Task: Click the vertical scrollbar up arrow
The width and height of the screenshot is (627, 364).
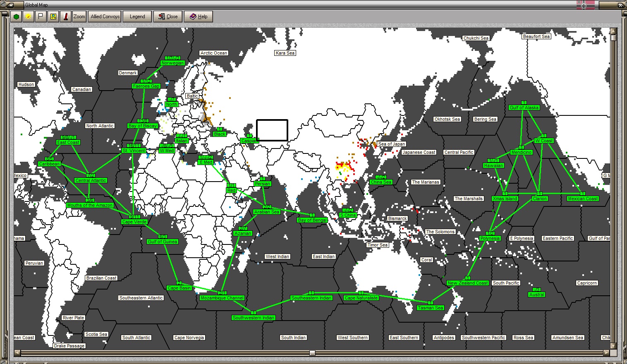Action: click(x=613, y=31)
